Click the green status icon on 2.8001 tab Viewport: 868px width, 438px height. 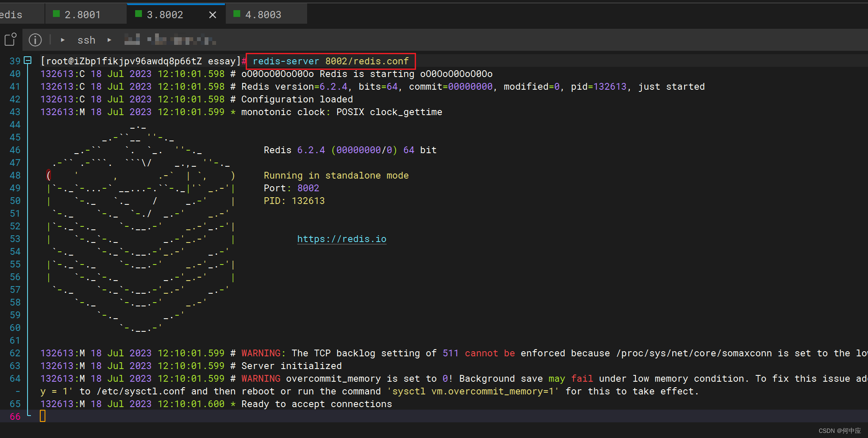point(56,14)
